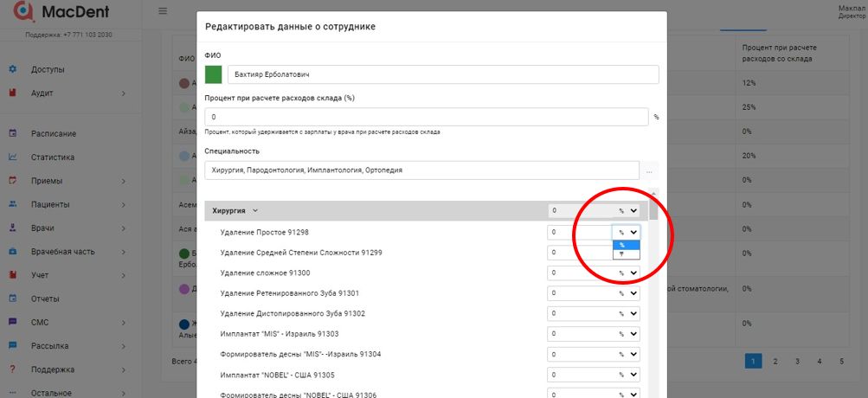Click value field for Удаление Простое 91298
The height and width of the screenshot is (398, 868).
pyautogui.click(x=578, y=232)
